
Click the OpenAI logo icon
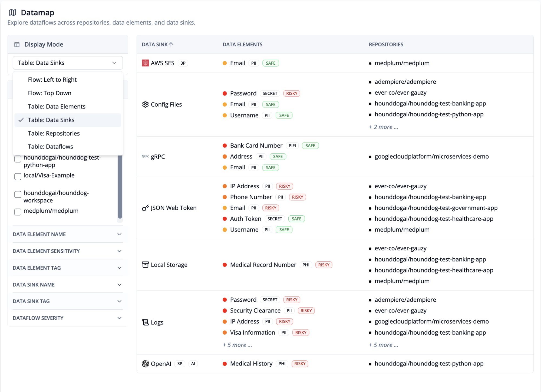pyautogui.click(x=145, y=364)
